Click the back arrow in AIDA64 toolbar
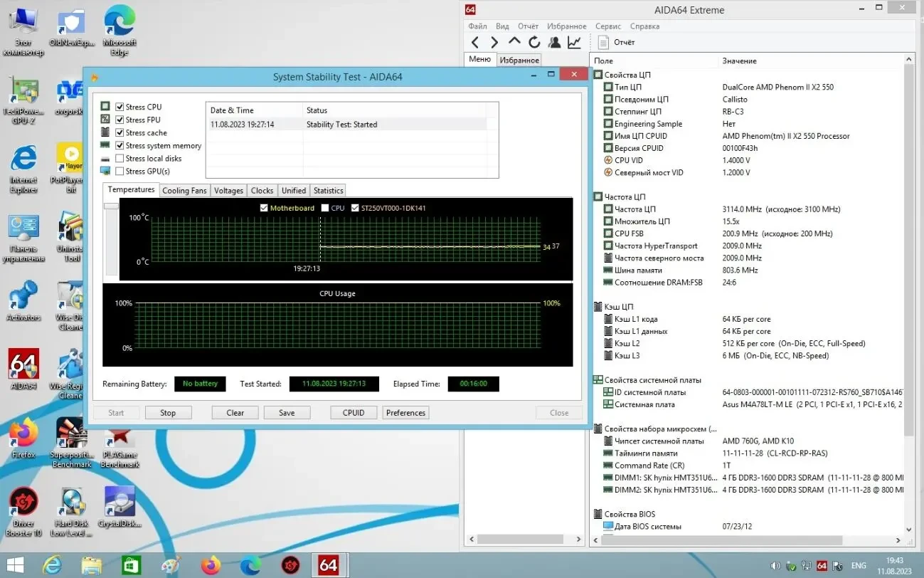The width and height of the screenshot is (924, 578). click(x=475, y=43)
